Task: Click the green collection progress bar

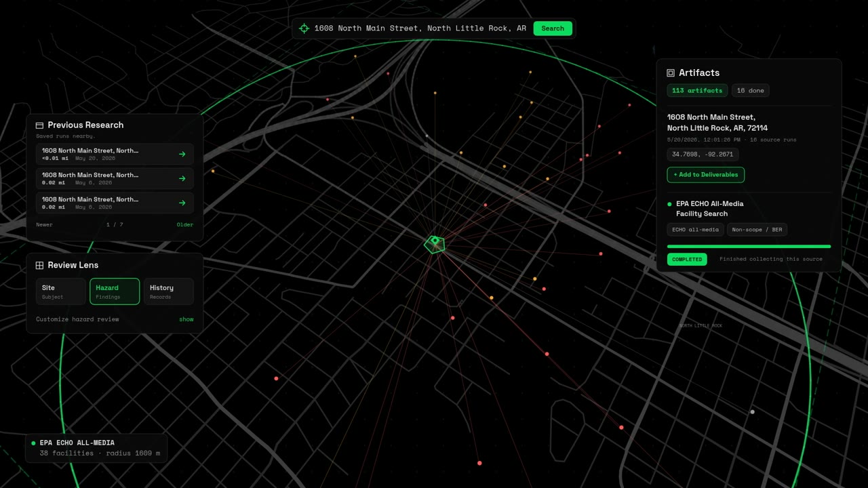Action: 749,247
